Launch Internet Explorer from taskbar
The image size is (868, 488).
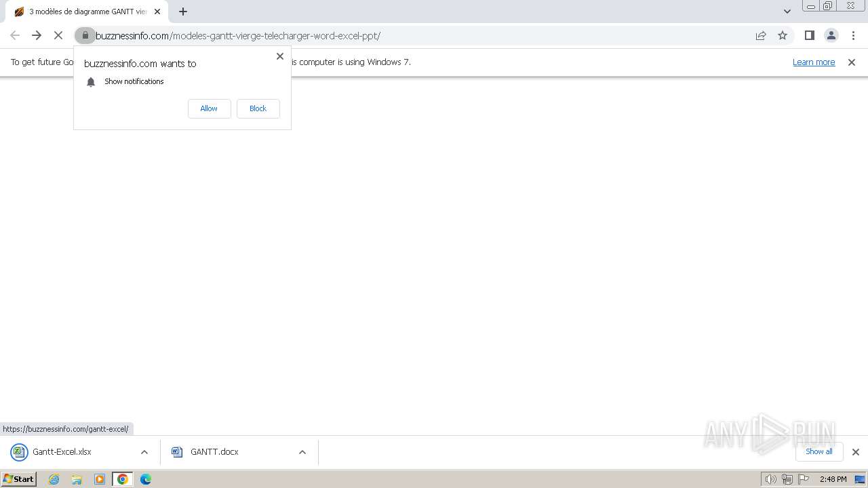(54, 479)
